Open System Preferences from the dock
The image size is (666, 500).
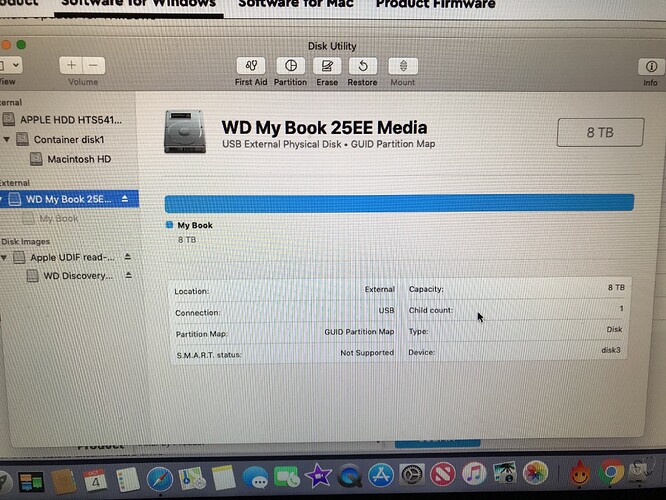tap(411, 475)
